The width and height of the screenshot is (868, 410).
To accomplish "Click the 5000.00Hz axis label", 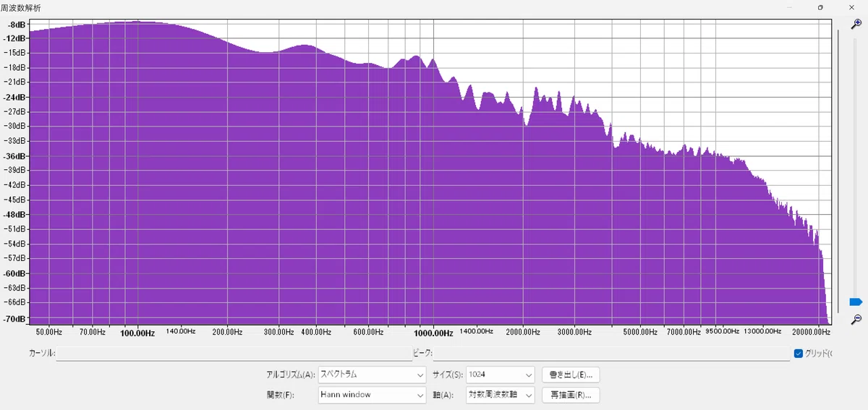I will (639, 332).
